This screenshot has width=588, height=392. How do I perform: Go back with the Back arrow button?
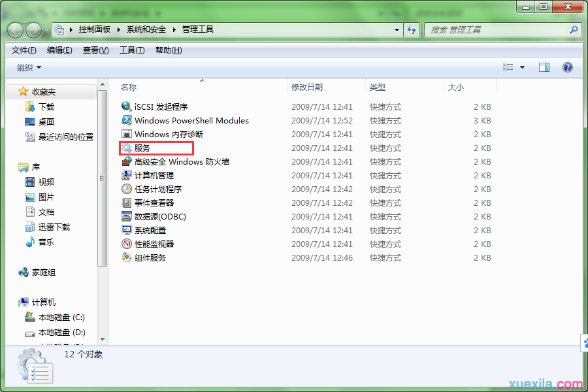click(16, 30)
